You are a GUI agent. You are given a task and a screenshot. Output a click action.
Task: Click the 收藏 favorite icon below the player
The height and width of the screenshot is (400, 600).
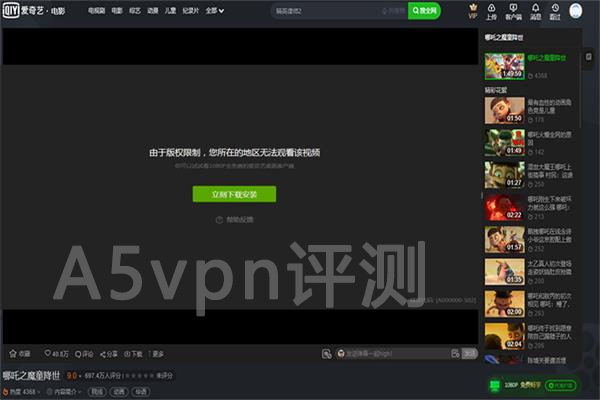13,353
